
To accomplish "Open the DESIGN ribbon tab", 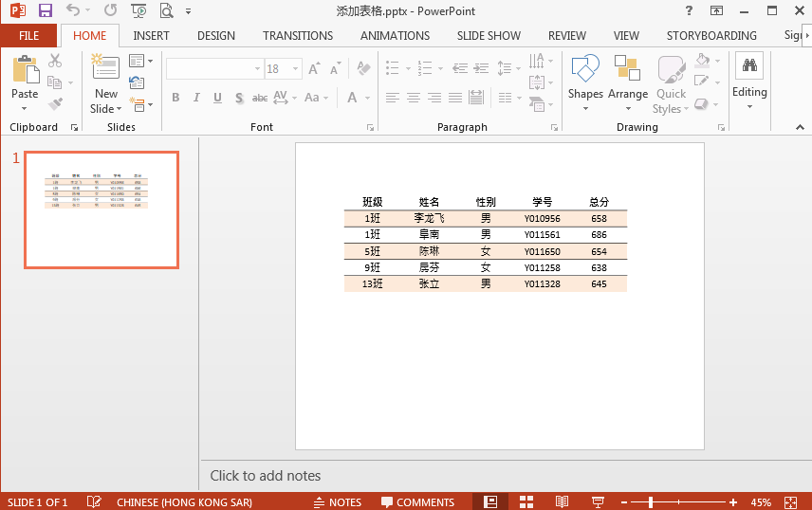I will coord(216,36).
